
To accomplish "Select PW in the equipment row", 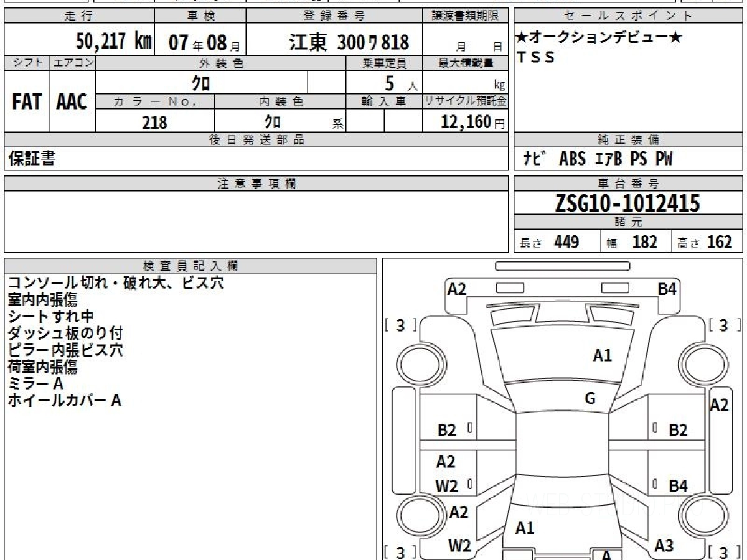I will (x=664, y=159).
